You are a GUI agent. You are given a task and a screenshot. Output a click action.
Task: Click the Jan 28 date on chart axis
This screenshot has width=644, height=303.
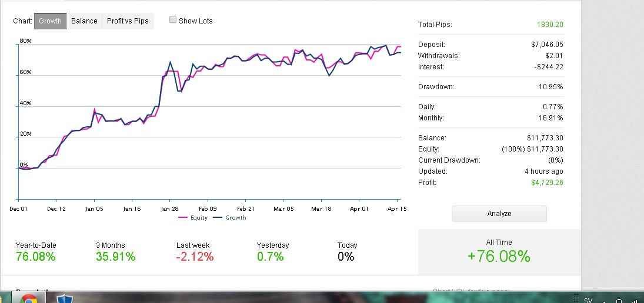click(x=169, y=208)
